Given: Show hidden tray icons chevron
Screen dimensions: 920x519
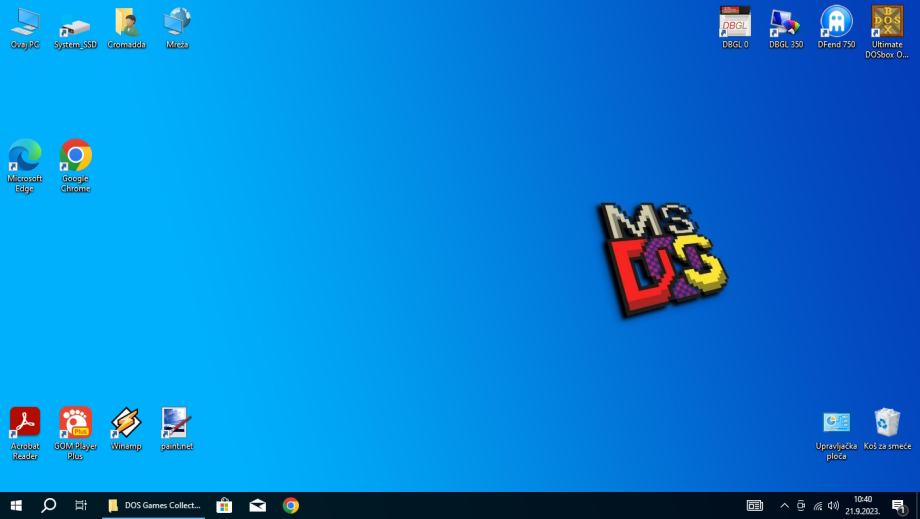Looking at the screenshot, I should pyautogui.click(x=784, y=506).
